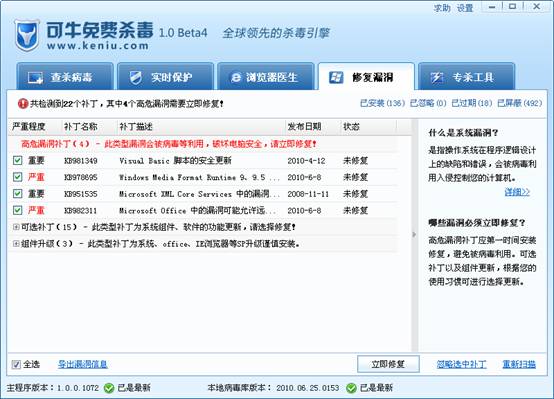
Task: Click green check icon beside 本地病毒库版本 已是最新
Action: (351, 388)
